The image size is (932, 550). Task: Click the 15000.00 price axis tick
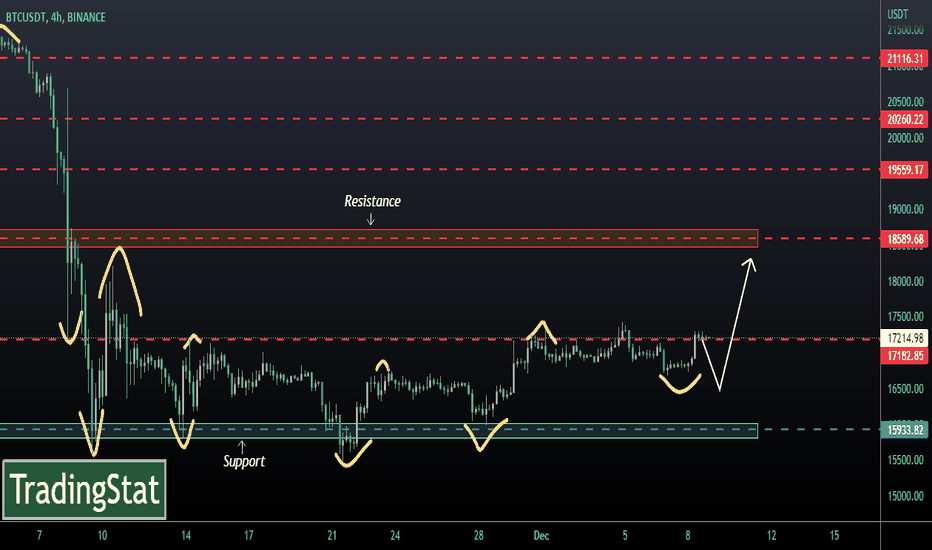[x=905, y=495]
